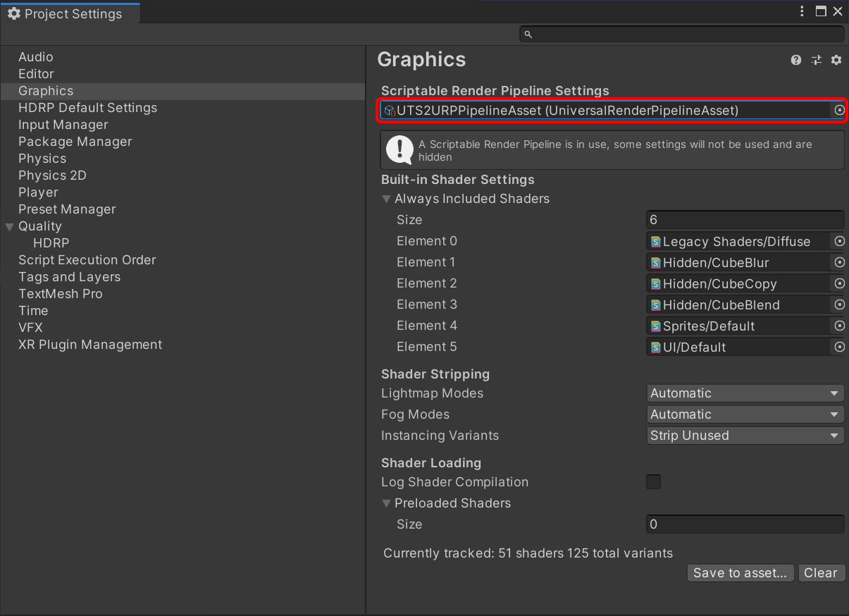Click object picker for Scriptable Render Pipeline asset
Image resolution: width=849 pixels, height=616 pixels.
[839, 111]
